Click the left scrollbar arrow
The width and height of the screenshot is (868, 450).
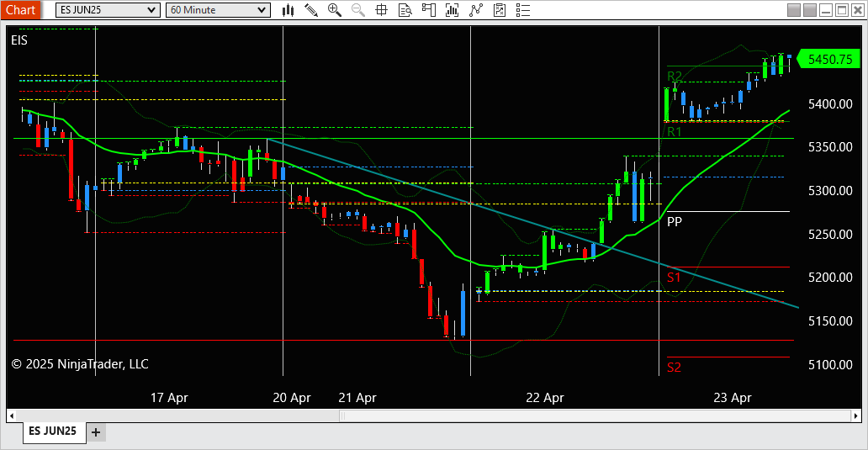pos(12,416)
